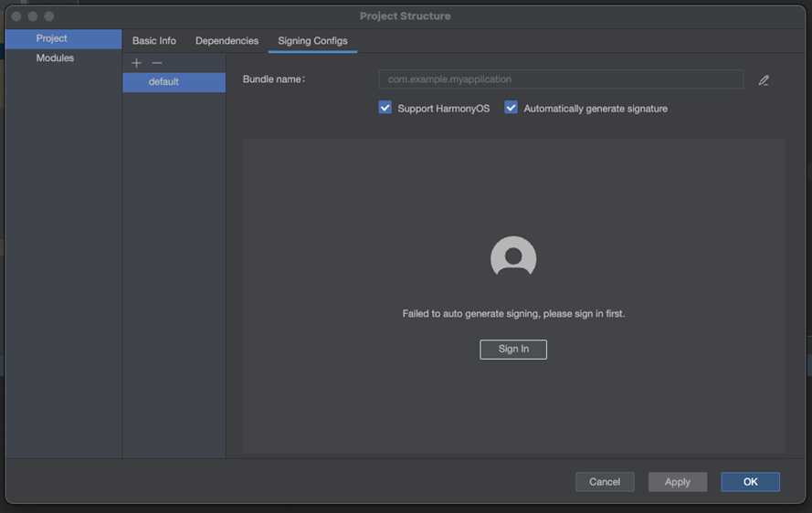The image size is (812, 513).
Task: Cancel the Project Structure dialog
Action: coord(605,482)
